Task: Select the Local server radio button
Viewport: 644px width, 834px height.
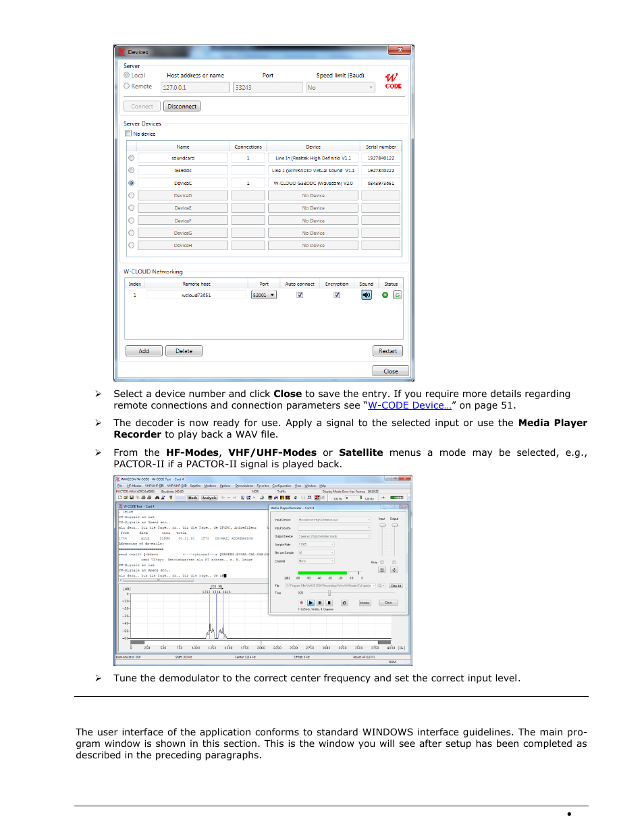Action: pyautogui.click(x=126, y=75)
